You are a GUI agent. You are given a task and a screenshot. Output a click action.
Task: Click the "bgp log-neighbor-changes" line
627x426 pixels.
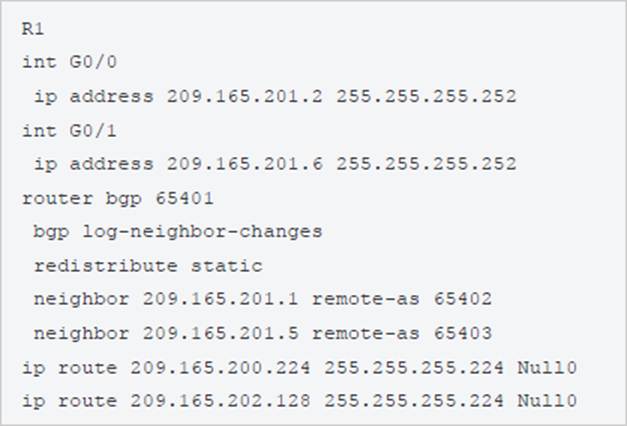178,232
